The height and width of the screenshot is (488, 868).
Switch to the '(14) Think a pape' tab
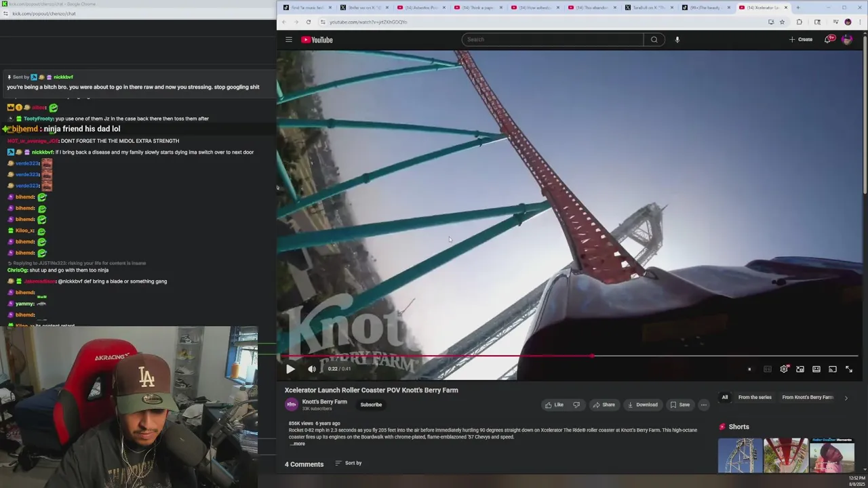pyautogui.click(x=477, y=7)
